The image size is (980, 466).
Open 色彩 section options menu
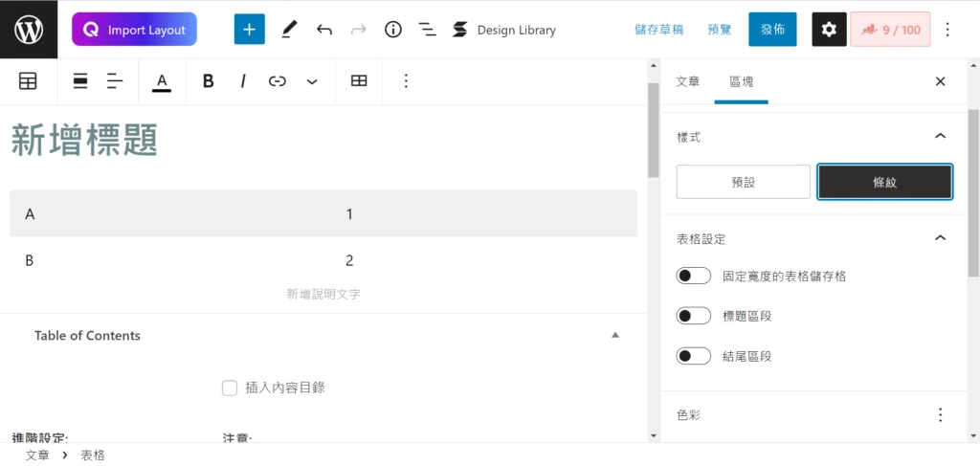pyautogui.click(x=940, y=414)
